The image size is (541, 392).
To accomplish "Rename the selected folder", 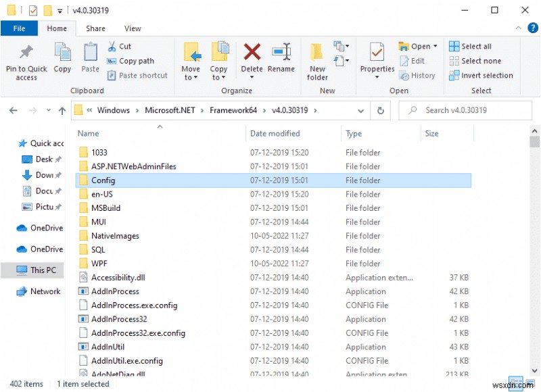I will click(x=281, y=57).
